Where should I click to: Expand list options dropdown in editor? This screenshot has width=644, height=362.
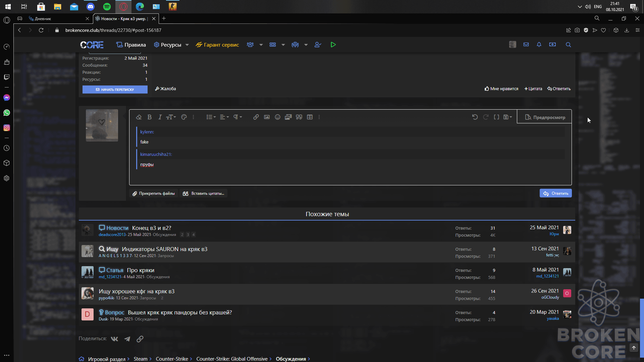pyautogui.click(x=211, y=117)
